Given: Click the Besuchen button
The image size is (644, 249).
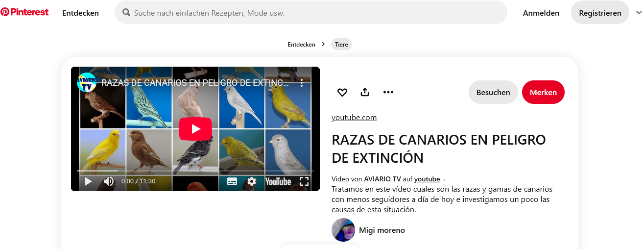Looking at the screenshot, I should [x=493, y=92].
